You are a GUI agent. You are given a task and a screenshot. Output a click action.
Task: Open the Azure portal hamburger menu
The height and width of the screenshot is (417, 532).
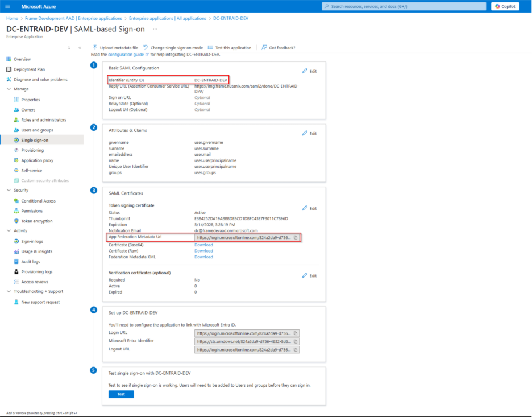pyautogui.click(x=9, y=6)
